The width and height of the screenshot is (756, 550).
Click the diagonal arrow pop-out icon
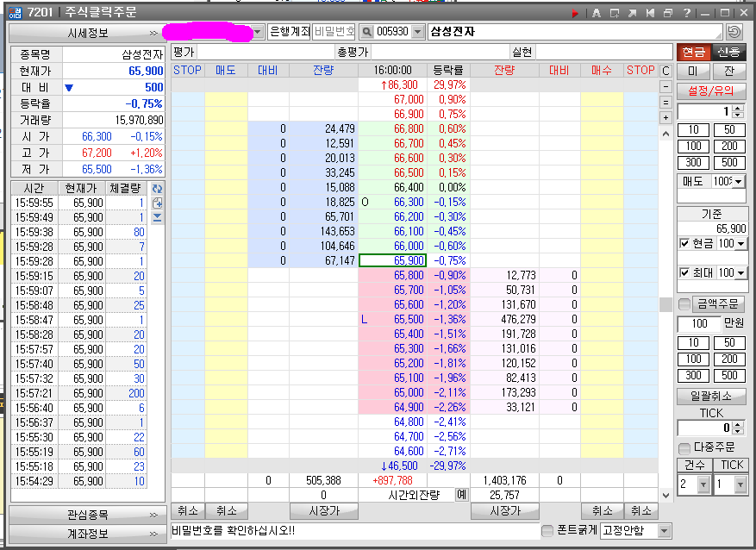(x=633, y=14)
